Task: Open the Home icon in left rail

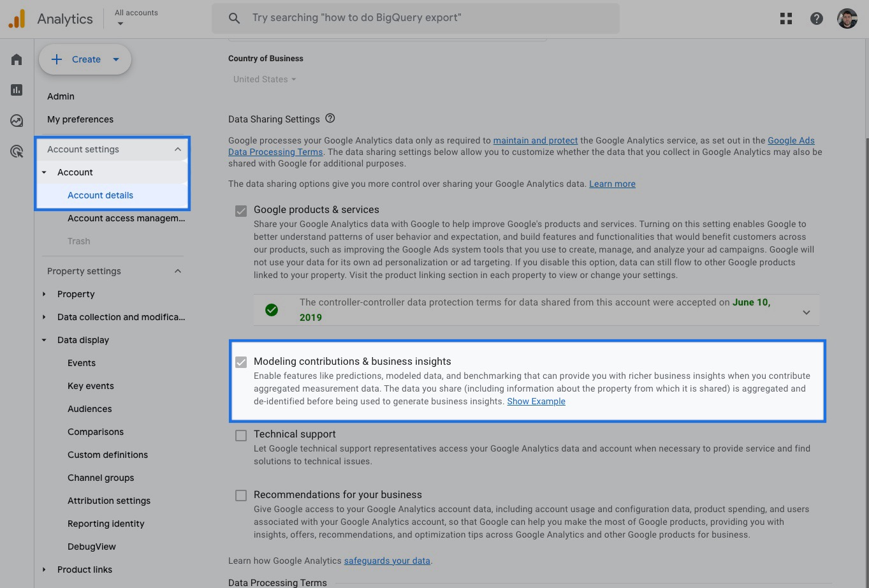Action: (x=17, y=59)
